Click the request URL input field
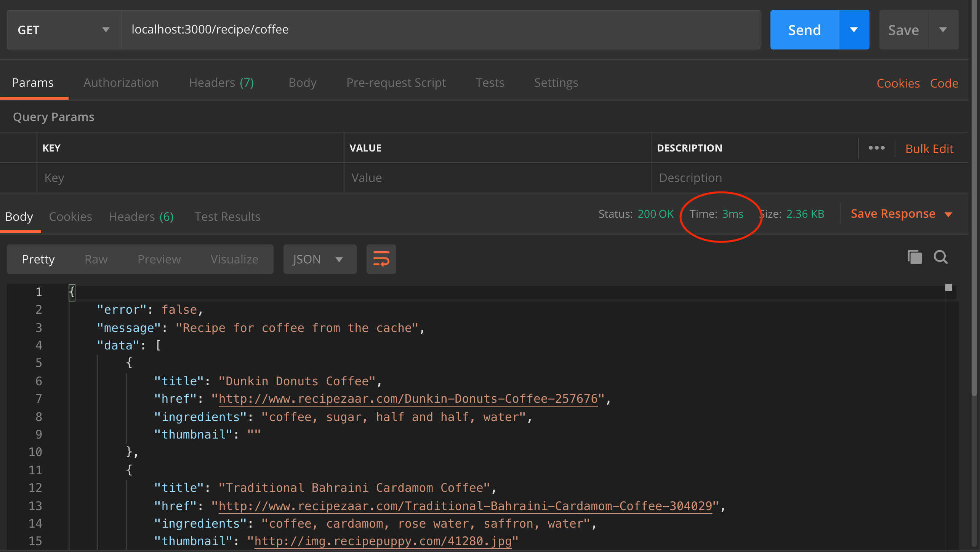The height and width of the screenshot is (552, 980). 440,30
